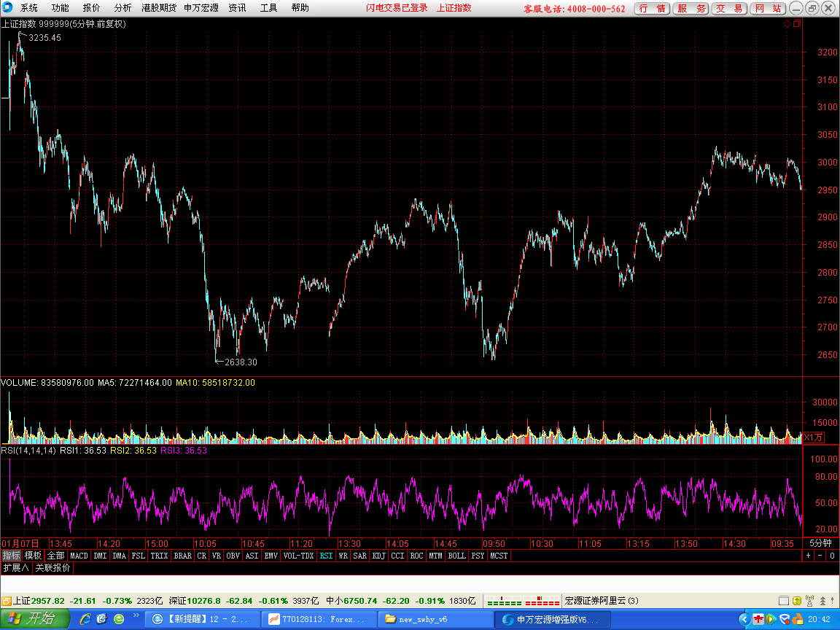Click the double up-arrow status bar icon
Viewport: 840px width, 630px height.
coord(822,601)
